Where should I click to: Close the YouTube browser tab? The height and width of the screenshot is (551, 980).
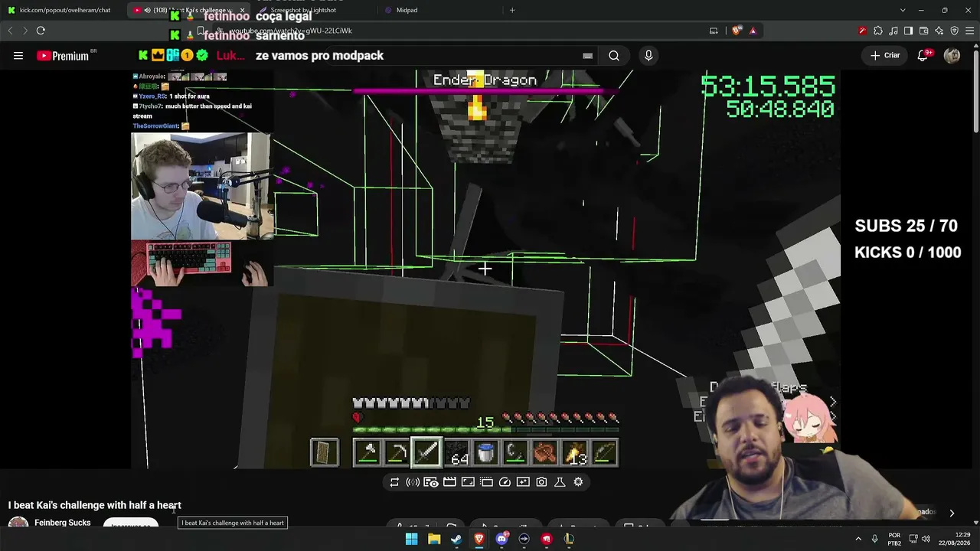(242, 10)
